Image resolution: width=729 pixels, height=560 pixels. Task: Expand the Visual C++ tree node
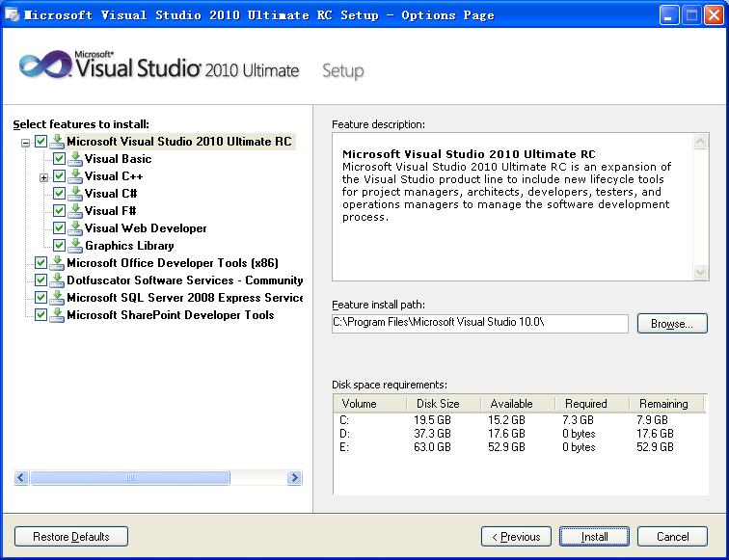coord(43,177)
